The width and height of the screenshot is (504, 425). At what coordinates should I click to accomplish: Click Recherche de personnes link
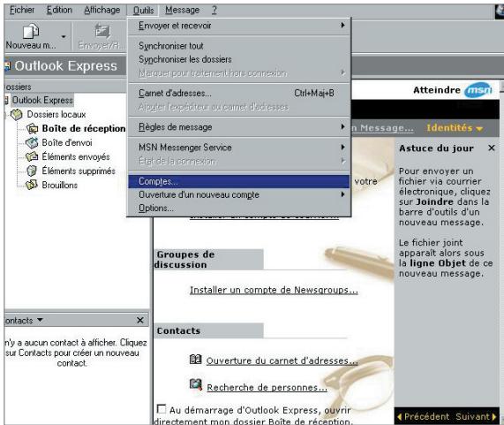pyautogui.click(x=267, y=388)
